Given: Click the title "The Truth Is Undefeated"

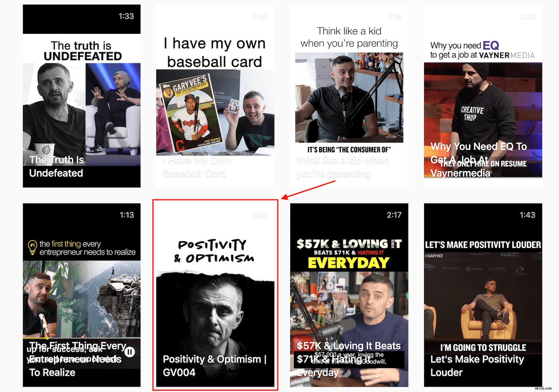Looking at the screenshot, I should click(x=56, y=166).
